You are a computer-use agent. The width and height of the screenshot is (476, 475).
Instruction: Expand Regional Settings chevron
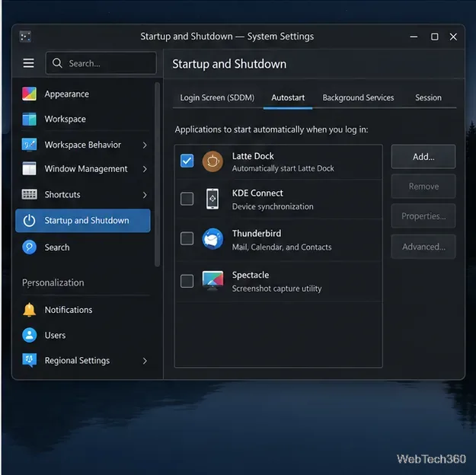click(145, 361)
